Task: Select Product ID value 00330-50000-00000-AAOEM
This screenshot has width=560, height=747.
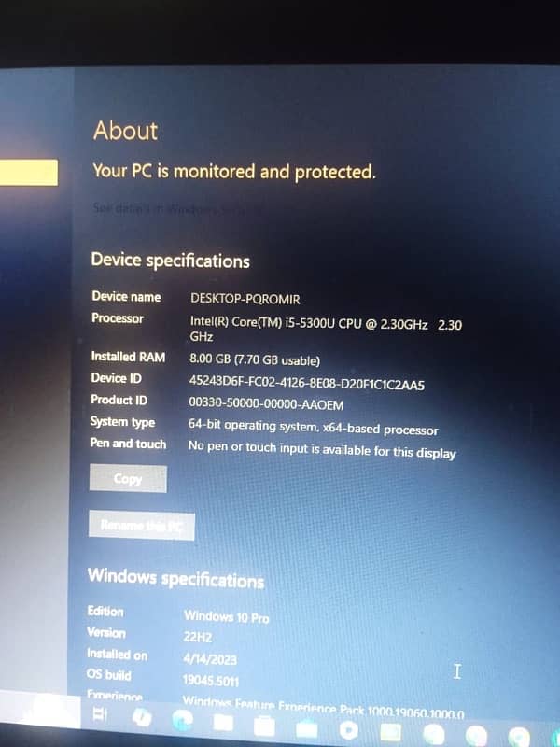Action: click(x=266, y=404)
